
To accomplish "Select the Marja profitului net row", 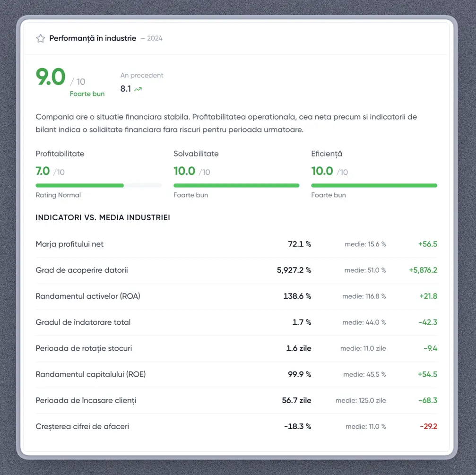I will 69,244.
